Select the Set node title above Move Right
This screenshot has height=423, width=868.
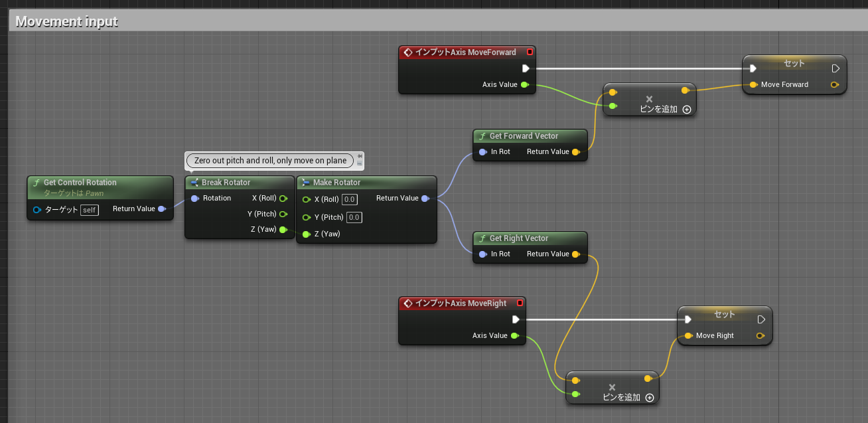[x=725, y=314]
